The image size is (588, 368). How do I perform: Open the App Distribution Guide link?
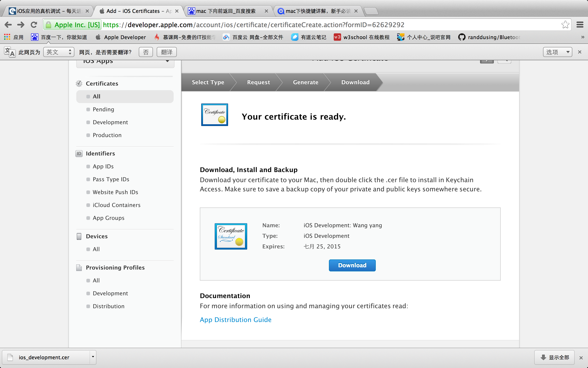[235, 319]
